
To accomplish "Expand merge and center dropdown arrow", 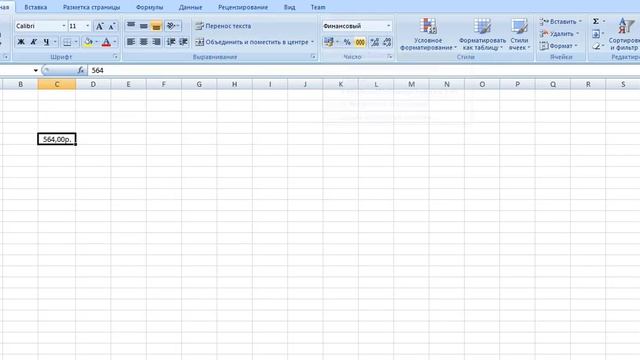I will pyautogui.click(x=313, y=42).
